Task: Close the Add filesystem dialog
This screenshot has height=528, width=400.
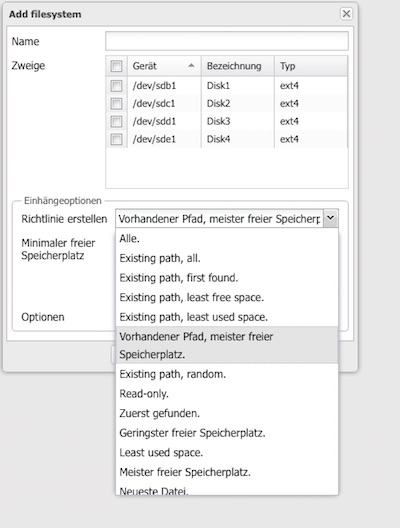Action: point(346,14)
